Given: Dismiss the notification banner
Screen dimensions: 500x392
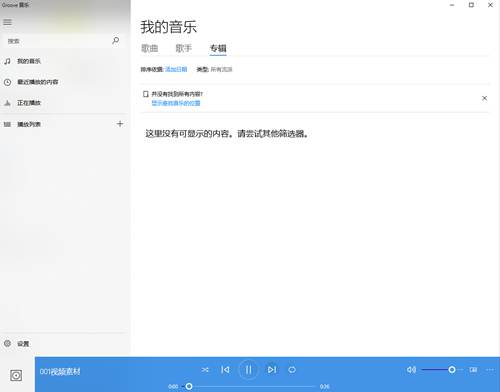Looking at the screenshot, I should click(x=484, y=98).
